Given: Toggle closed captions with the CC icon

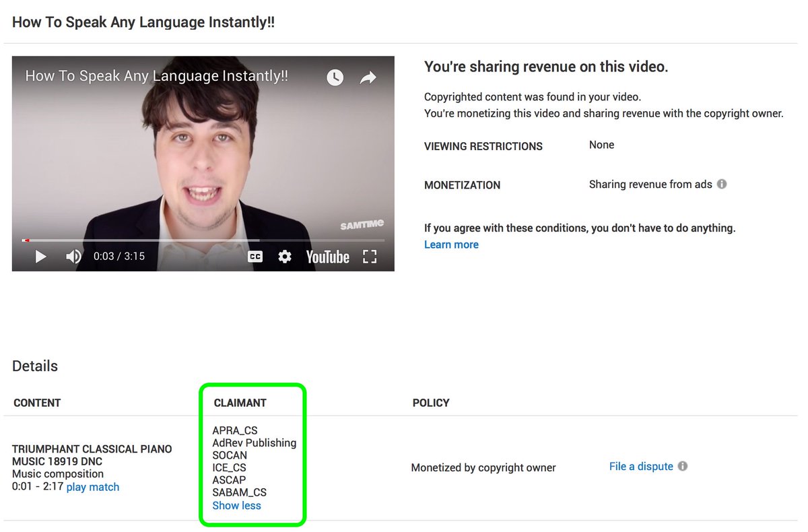Looking at the screenshot, I should pos(255,257).
